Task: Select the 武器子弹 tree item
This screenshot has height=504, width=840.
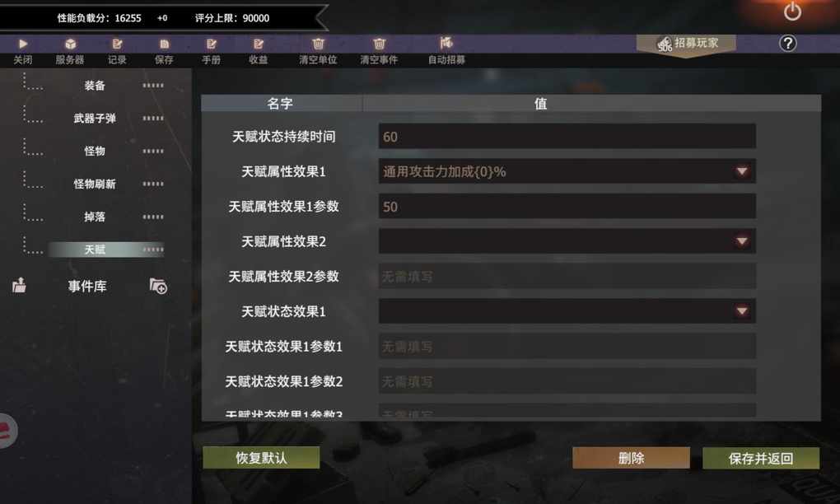Action: click(x=94, y=119)
